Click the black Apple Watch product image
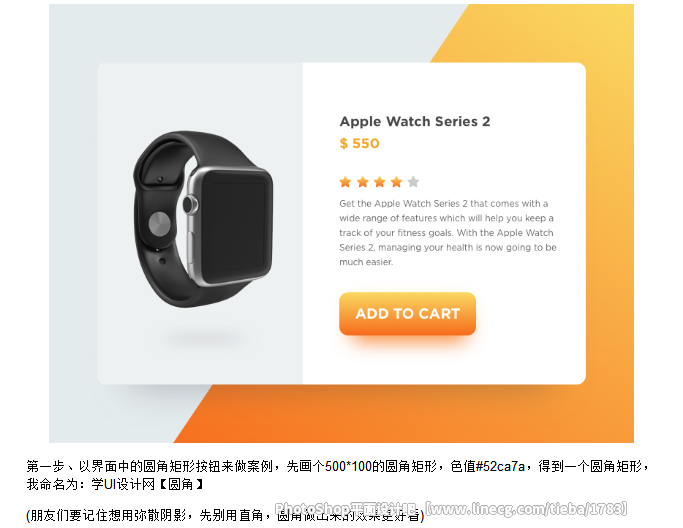The image size is (683, 528). (203, 219)
